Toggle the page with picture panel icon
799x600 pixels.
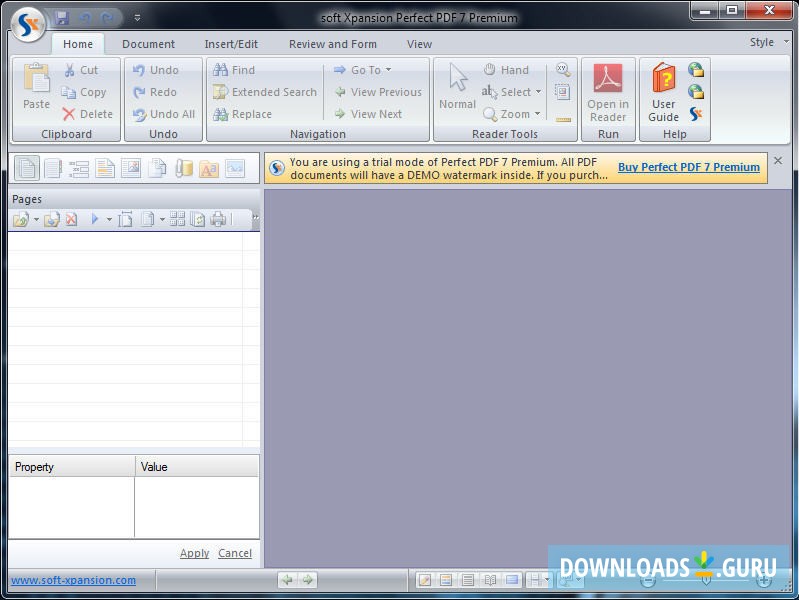(x=131, y=168)
